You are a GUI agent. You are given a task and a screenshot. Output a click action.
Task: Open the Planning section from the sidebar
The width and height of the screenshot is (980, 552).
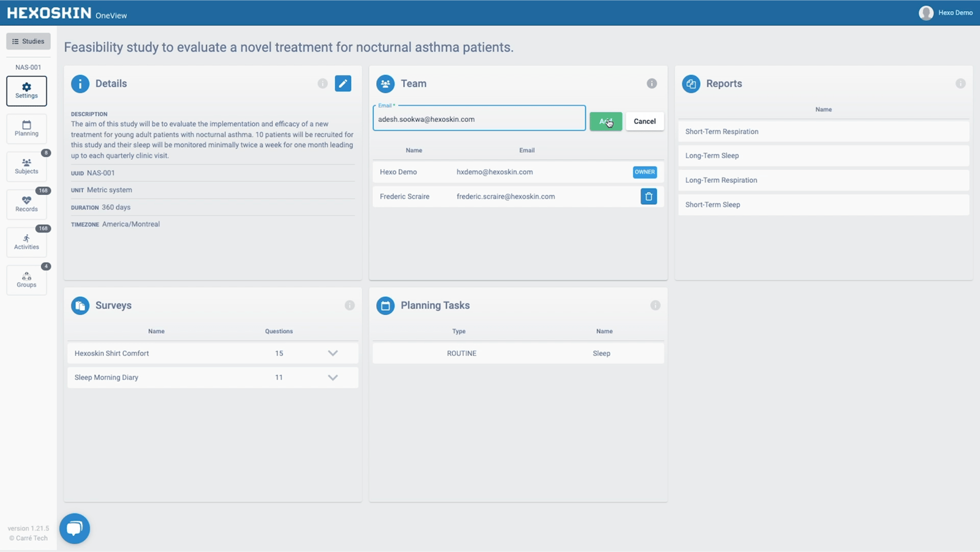tap(26, 128)
